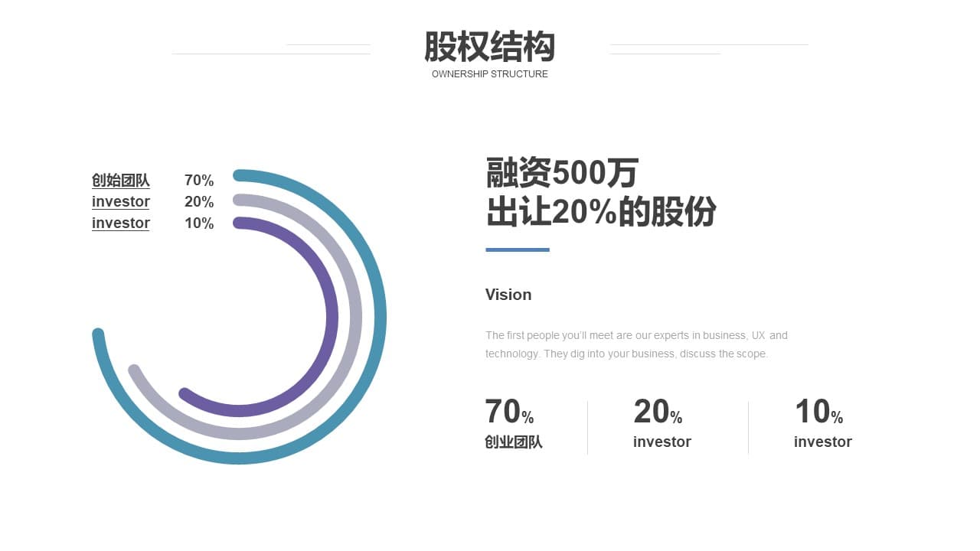Viewport: 980px width, 551px height.
Task: Select headline line 出让20%的股份
Action: coord(601,211)
